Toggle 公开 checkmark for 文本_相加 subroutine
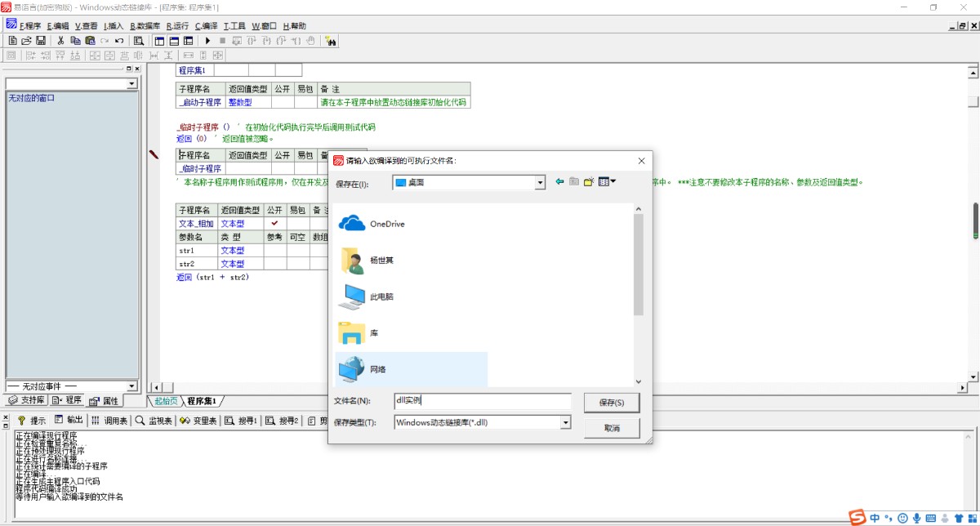Screen dimensions: 980x526 click(274, 223)
